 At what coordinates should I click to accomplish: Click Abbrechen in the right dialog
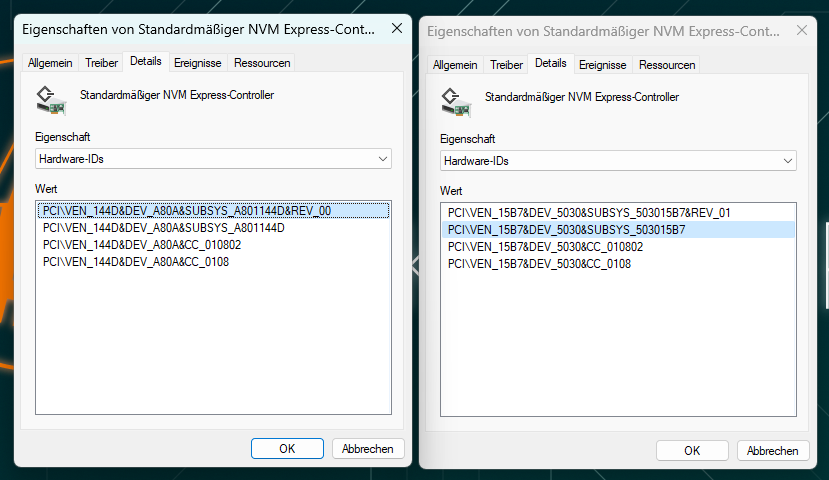tap(773, 451)
